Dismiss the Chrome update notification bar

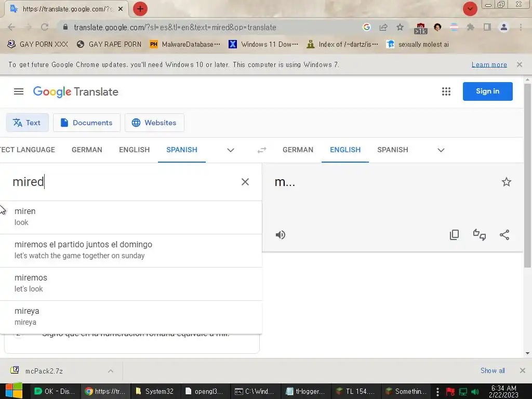tap(520, 64)
